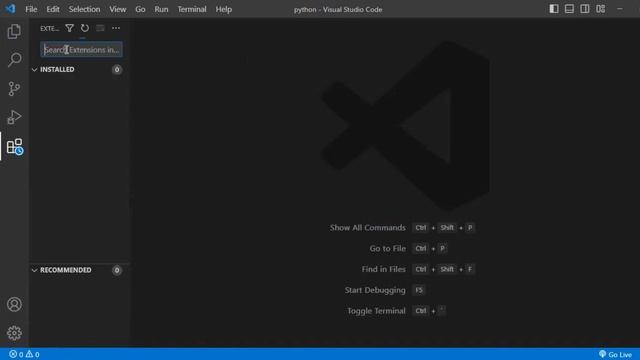This screenshot has width=640, height=360.
Task: Minimize the Visual Studio Code window
Action: click(620, 9)
